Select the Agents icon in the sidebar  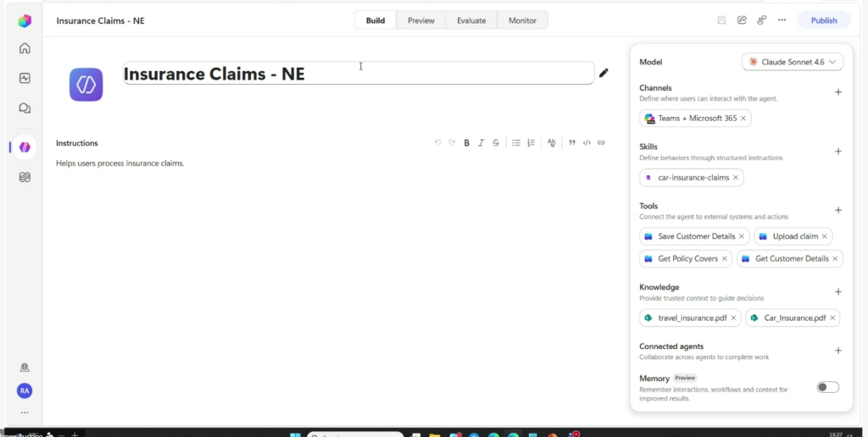click(25, 147)
